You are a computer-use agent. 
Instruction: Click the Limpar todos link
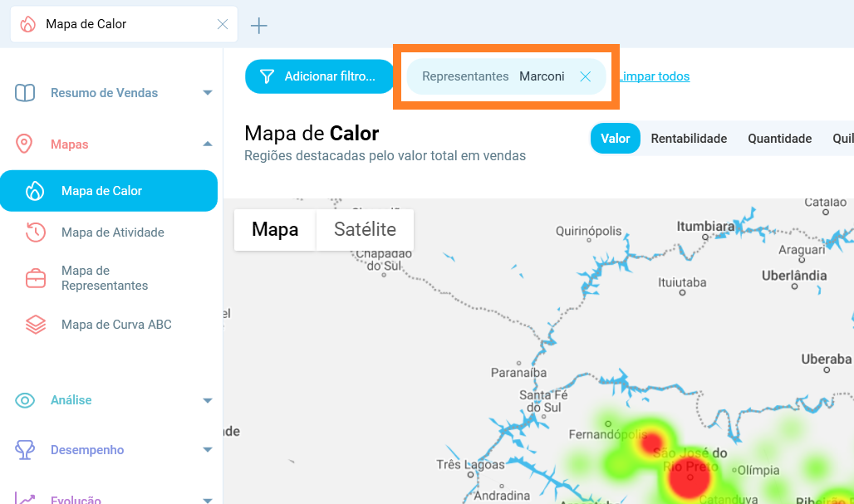click(x=654, y=76)
